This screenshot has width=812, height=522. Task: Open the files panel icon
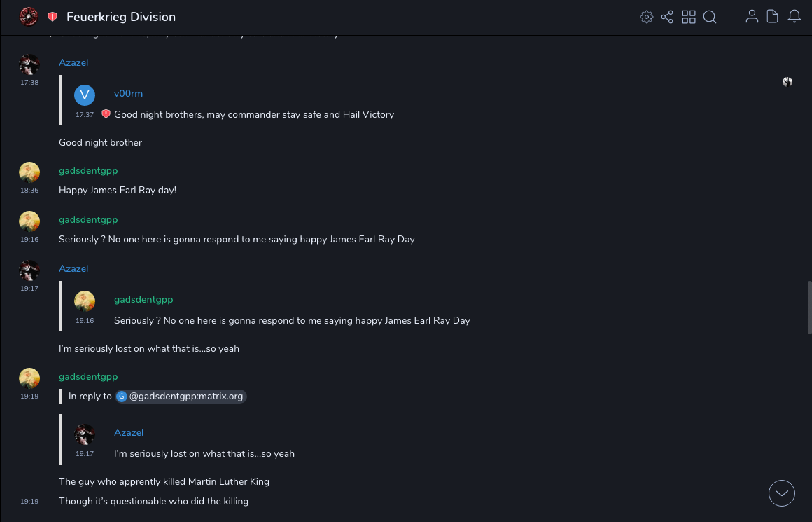point(773,17)
